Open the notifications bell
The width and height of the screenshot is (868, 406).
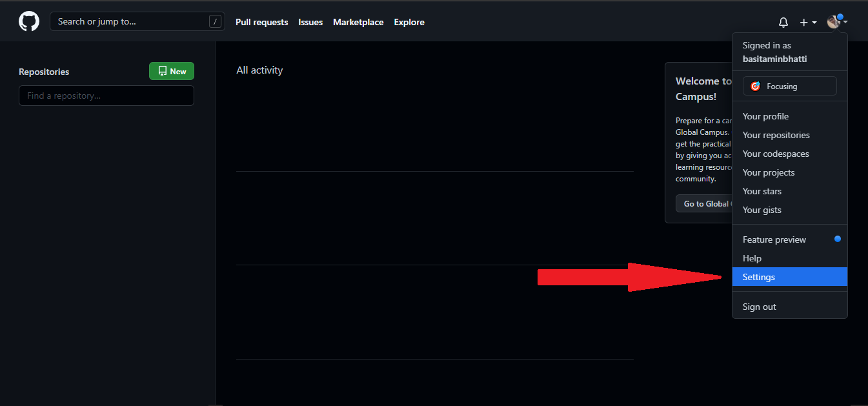coord(783,22)
